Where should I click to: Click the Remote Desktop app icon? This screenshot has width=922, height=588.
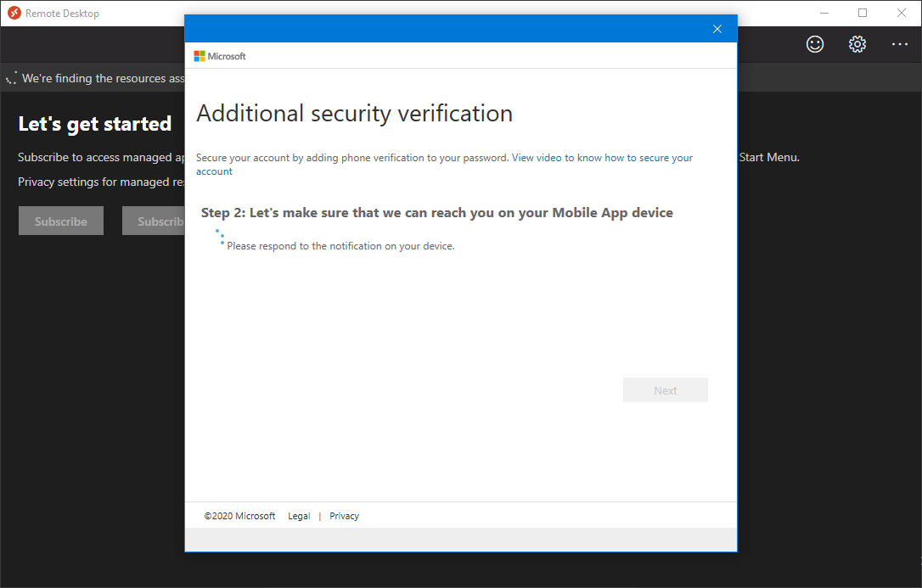pos(14,13)
